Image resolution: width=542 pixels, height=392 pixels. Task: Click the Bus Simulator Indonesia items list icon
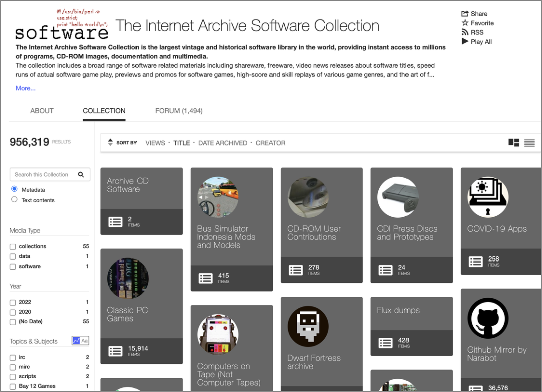[x=205, y=278]
